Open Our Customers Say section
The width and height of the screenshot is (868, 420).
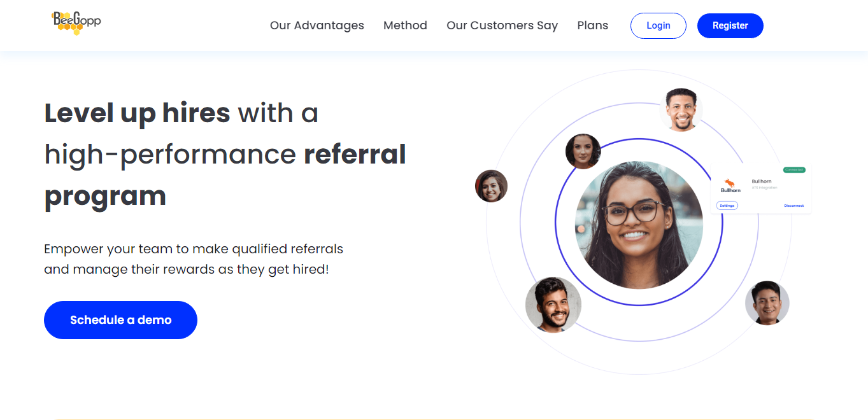tap(502, 25)
